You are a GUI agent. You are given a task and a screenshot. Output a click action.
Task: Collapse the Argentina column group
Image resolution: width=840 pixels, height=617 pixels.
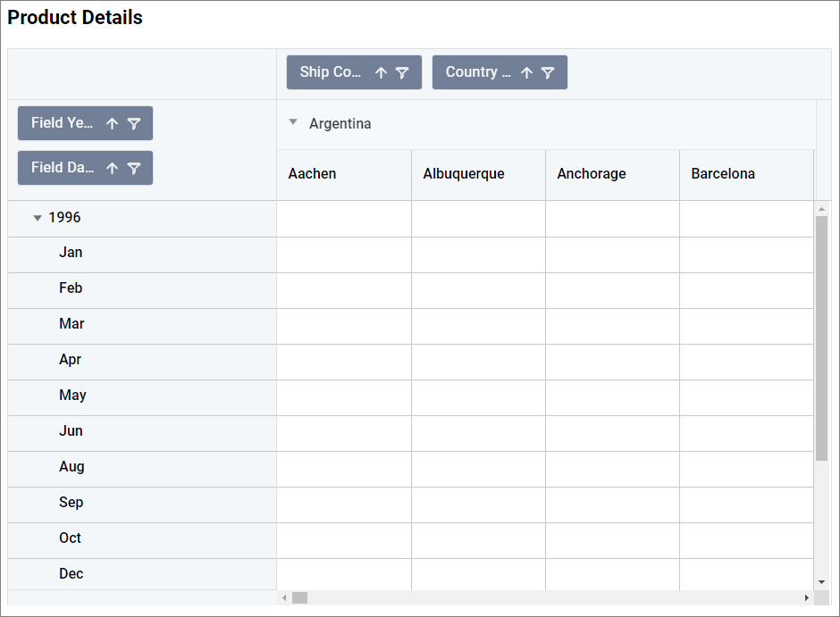point(293,123)
